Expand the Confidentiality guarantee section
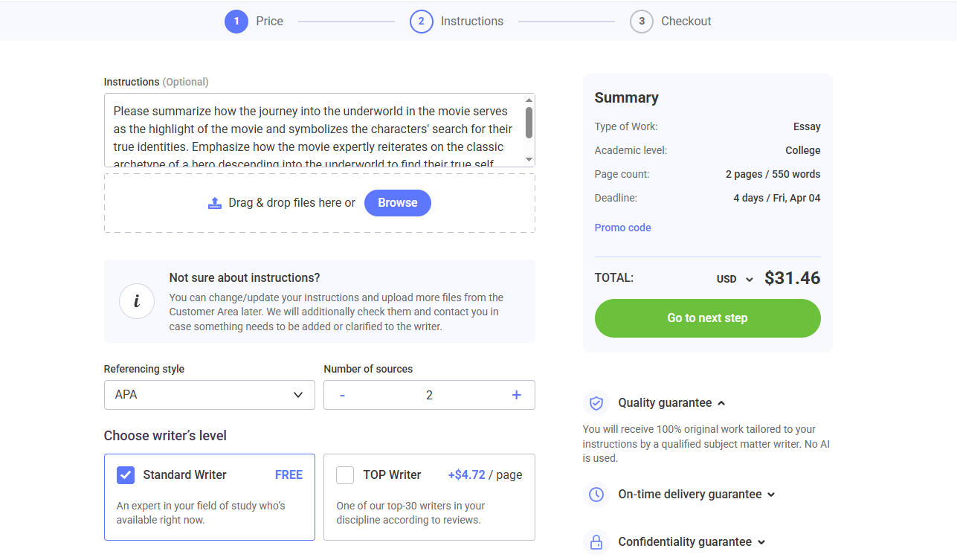The image size is (957, 560). (x=692, y=542)
